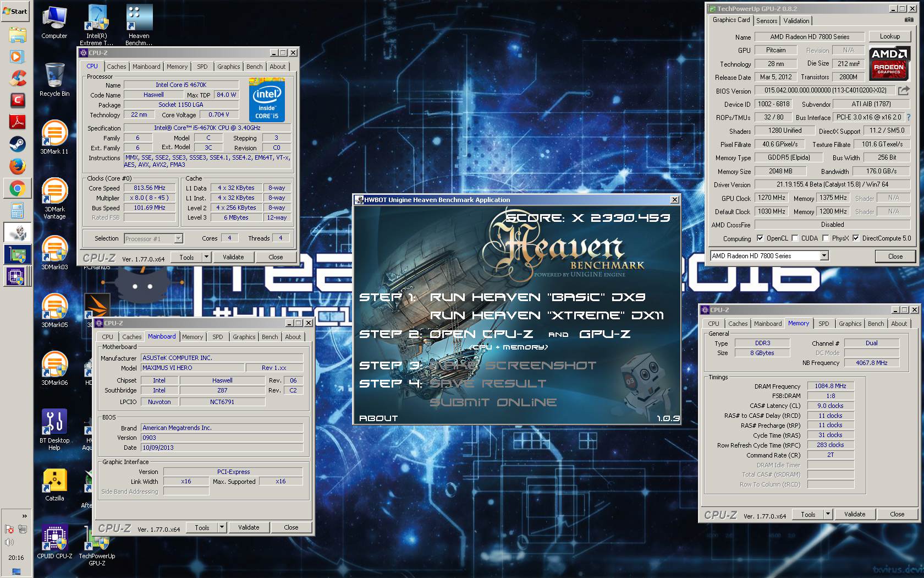
Task: Open Adobe Reader taskbar icon
Action: coord(17,122)
